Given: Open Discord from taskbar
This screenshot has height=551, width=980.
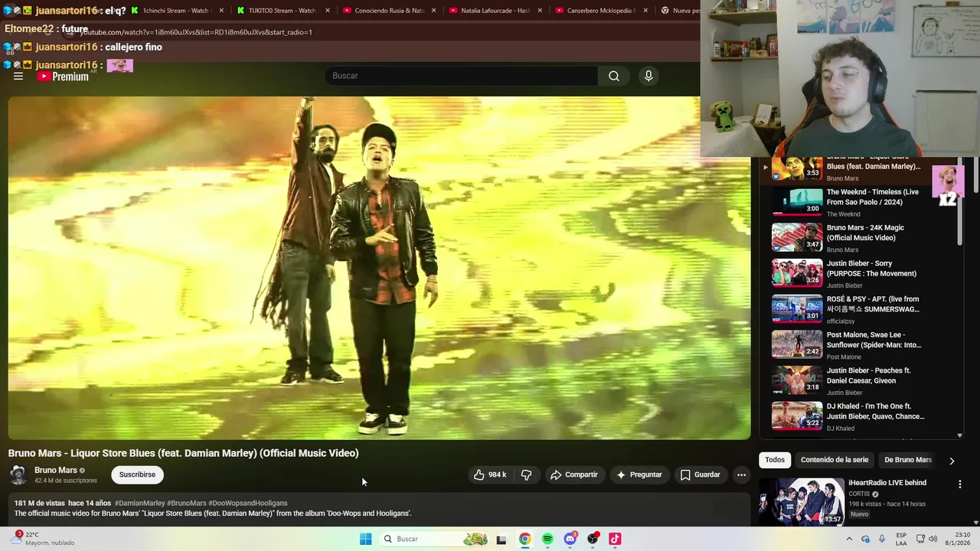Looking at the screenshot, I should pyautogui.click(x=570, y=539).
